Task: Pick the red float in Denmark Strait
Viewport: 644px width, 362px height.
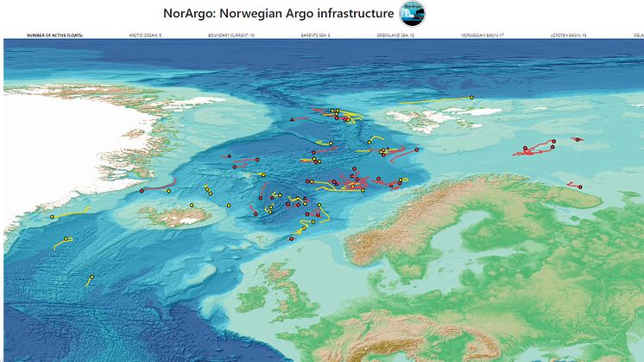Action: pos(142,191)
